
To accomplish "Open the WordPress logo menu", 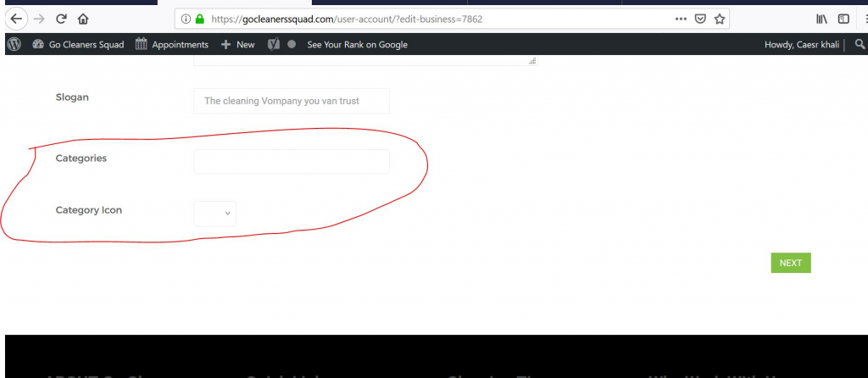I will tap(14, 44).
